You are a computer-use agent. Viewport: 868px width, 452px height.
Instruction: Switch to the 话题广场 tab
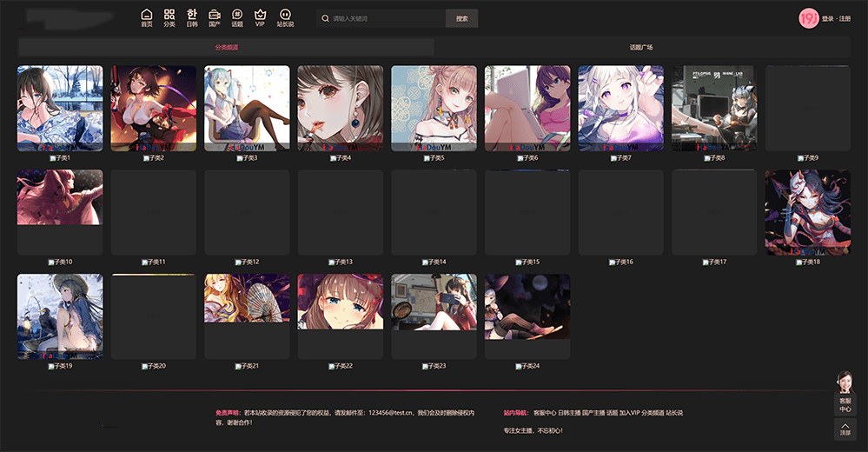point(641,47)
